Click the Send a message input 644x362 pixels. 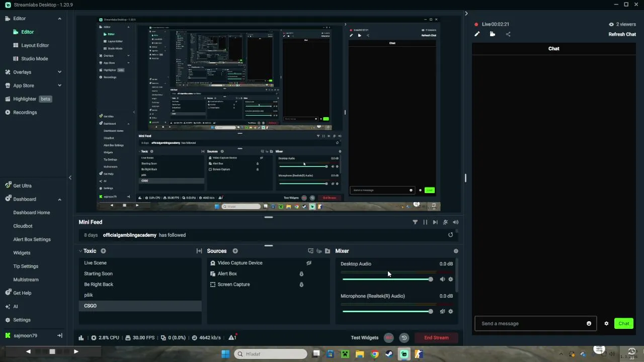[x=535, y=323]
